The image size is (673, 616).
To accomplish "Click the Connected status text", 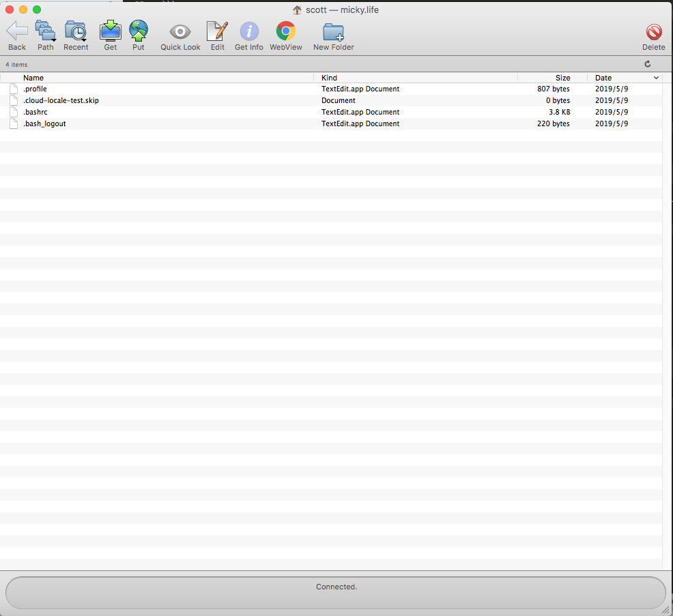I will 336,587.
